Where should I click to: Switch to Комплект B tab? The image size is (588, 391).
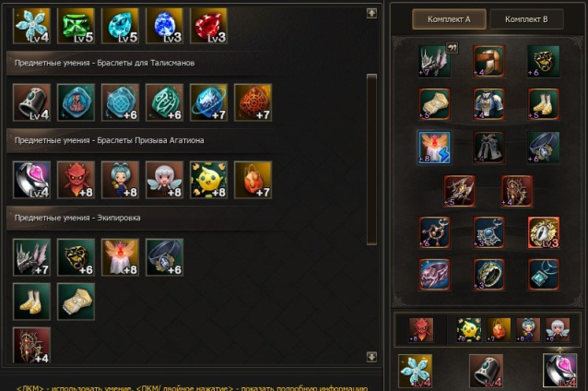(x=526, y=19)
